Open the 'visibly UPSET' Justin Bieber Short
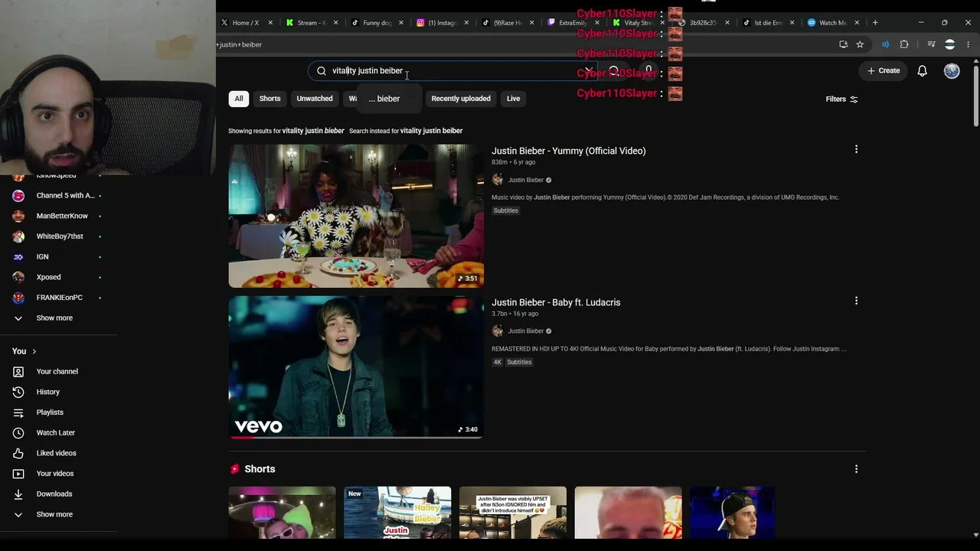980x551 pixels. click(513, 512)
